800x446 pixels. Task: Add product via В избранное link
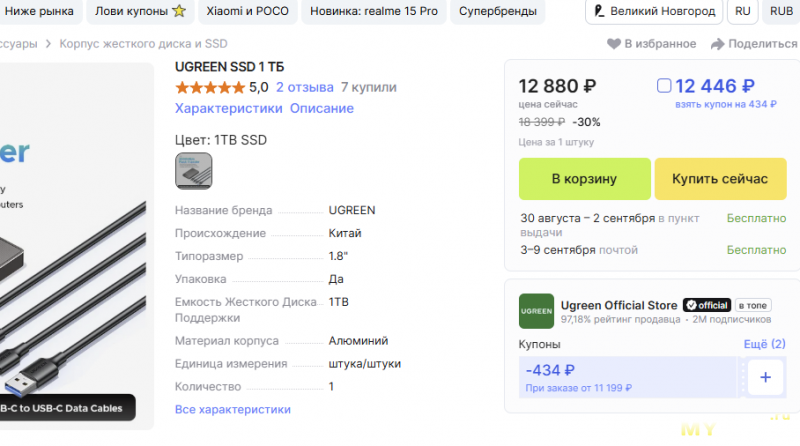tap(660, 44)
